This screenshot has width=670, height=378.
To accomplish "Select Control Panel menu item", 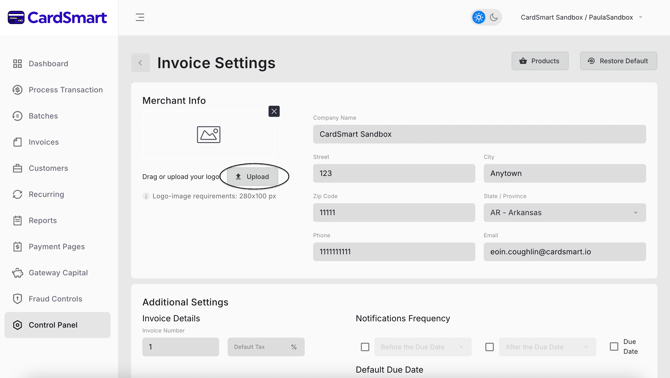I will tap(57, 325).
